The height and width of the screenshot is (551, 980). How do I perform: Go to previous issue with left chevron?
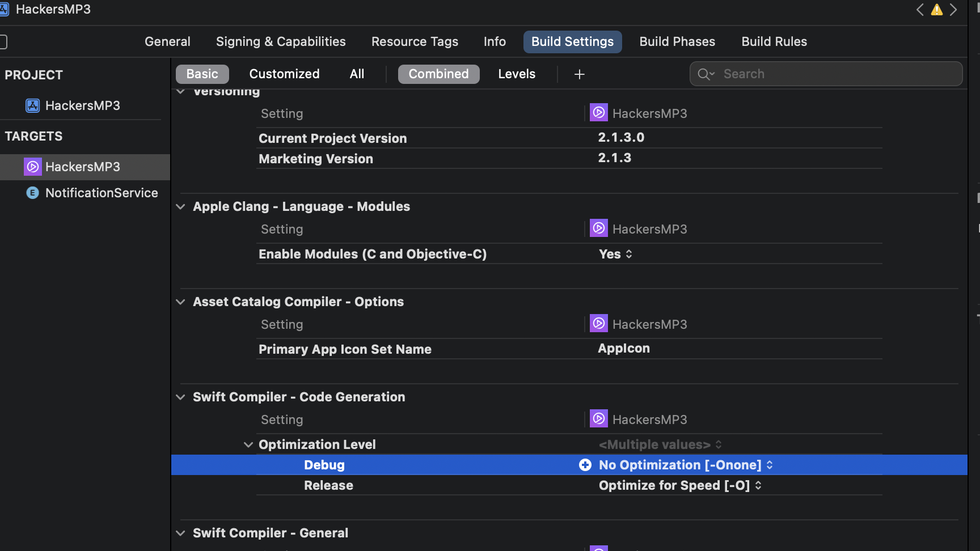click(x=920, y=10)
